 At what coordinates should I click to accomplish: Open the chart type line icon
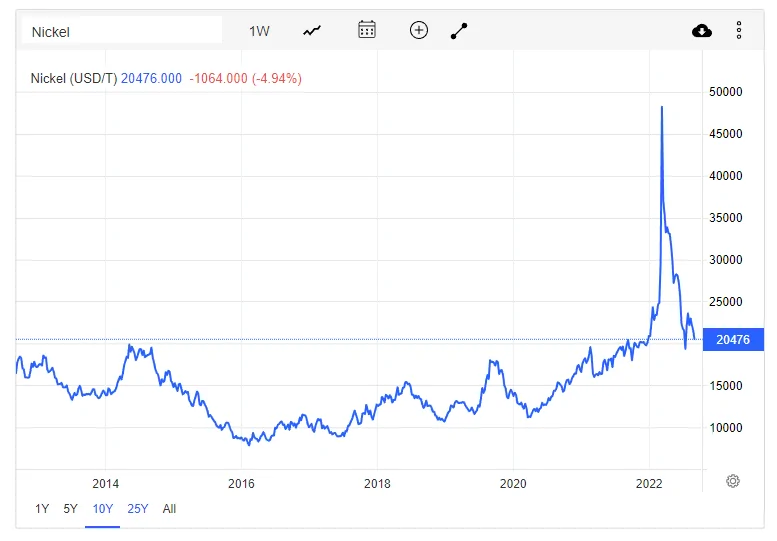pyautogui.click(x=312, y=31)
